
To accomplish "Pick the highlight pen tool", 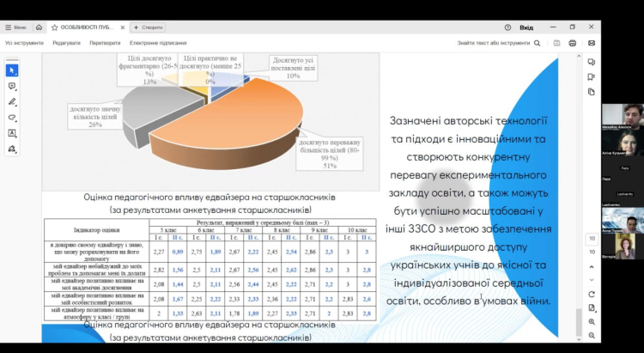I will (x=12, y=101).
